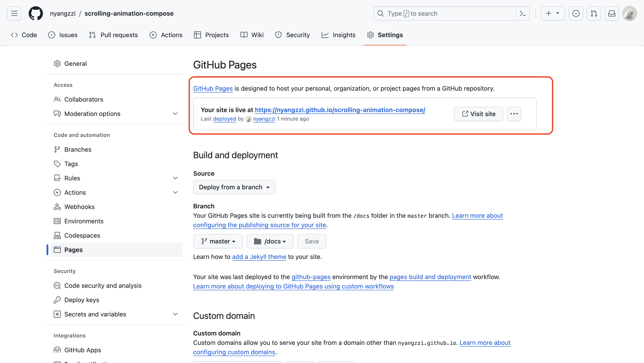644x363 pixels.
Task: Open the user avatar menu
Action: pos(629,13)
